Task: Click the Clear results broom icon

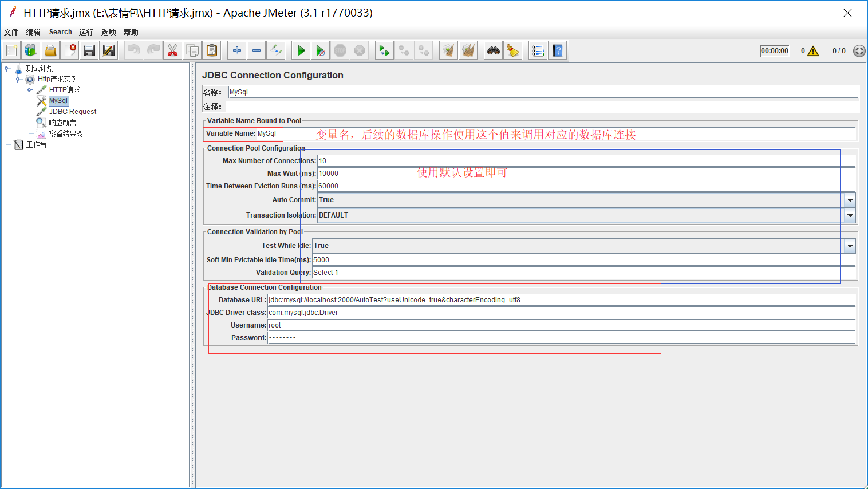Action: click(448, 50)
